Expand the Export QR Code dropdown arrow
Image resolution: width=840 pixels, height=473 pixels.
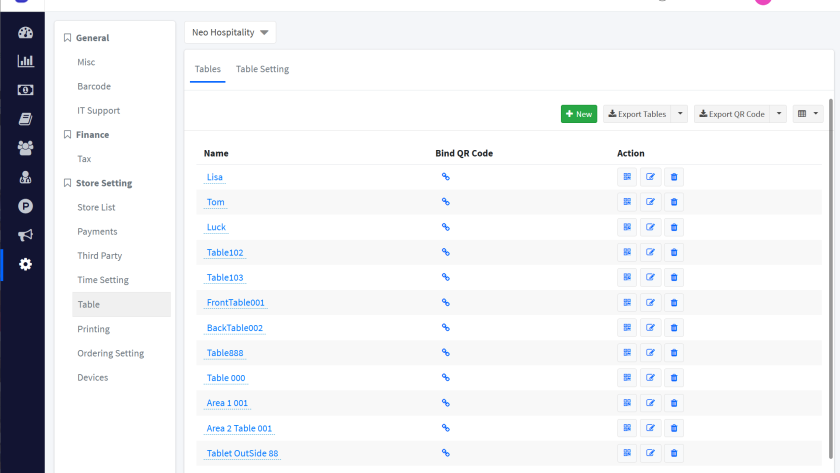pos(779,114)
